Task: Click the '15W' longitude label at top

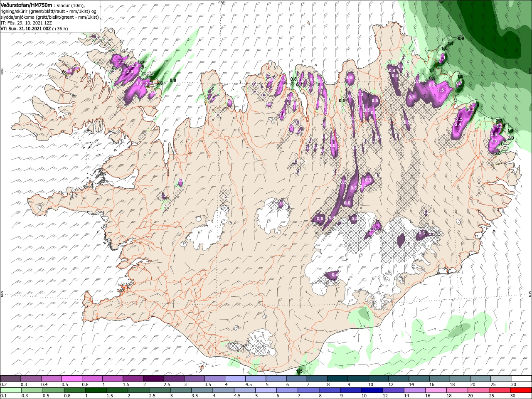Action: (441, 2)
